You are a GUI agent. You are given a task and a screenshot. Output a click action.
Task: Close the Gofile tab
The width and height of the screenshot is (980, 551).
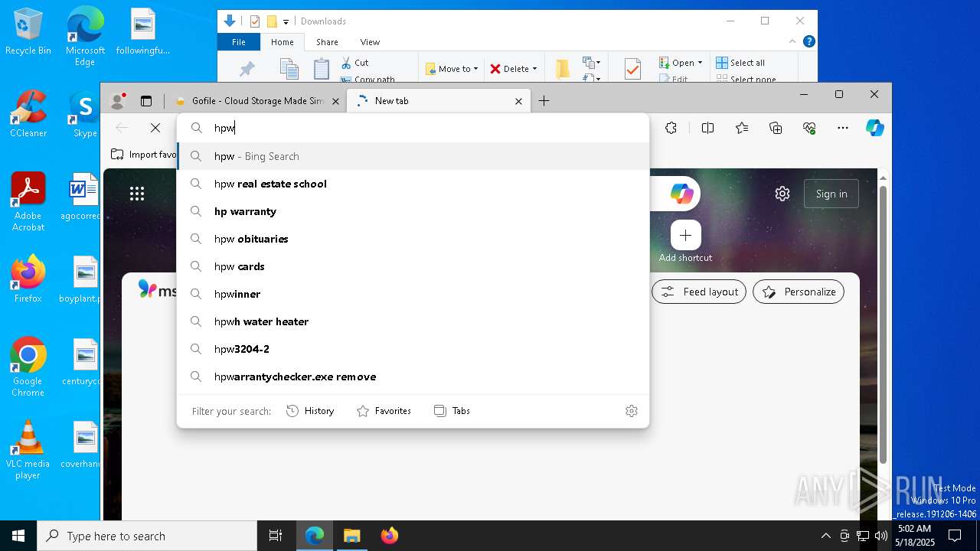tap(335, 101)
